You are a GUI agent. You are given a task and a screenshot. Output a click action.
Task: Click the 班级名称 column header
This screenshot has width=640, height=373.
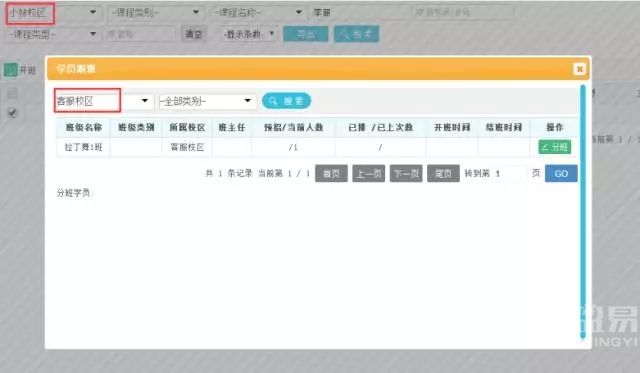pyautogui.click(x=83, y=127)
